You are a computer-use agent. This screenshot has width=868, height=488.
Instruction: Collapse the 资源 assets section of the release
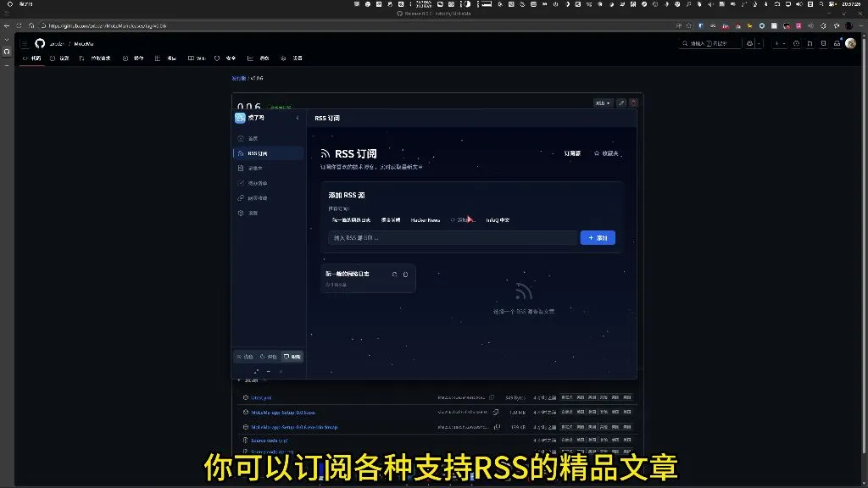[x=239, y=381]
